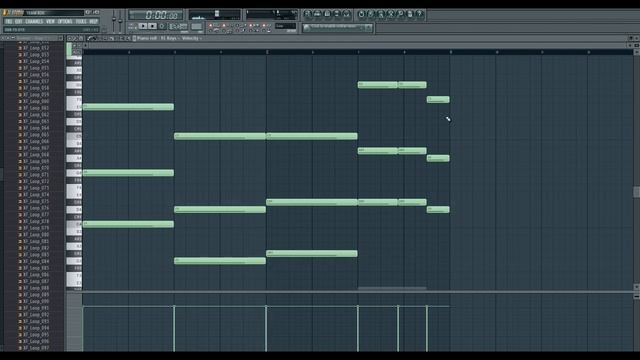Stop playback with the stop button
This screenshot has width=640, height=360.
(x=152, y=26)
